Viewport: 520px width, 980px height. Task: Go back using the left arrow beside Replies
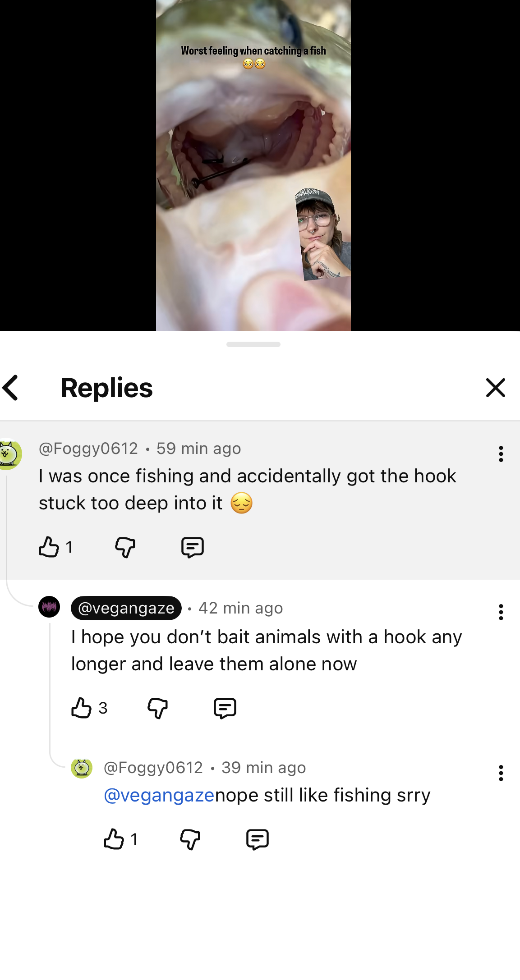click(x=10, y=388)
